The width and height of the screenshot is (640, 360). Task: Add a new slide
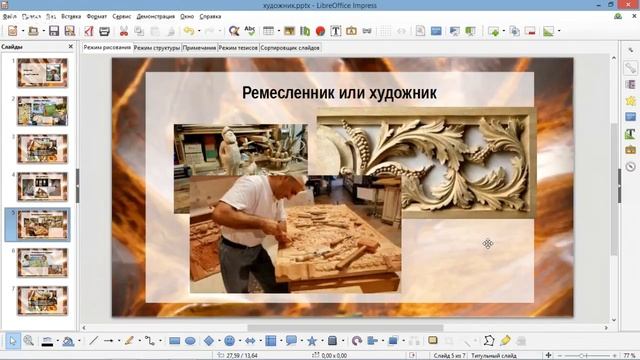[x=493, y=31]
